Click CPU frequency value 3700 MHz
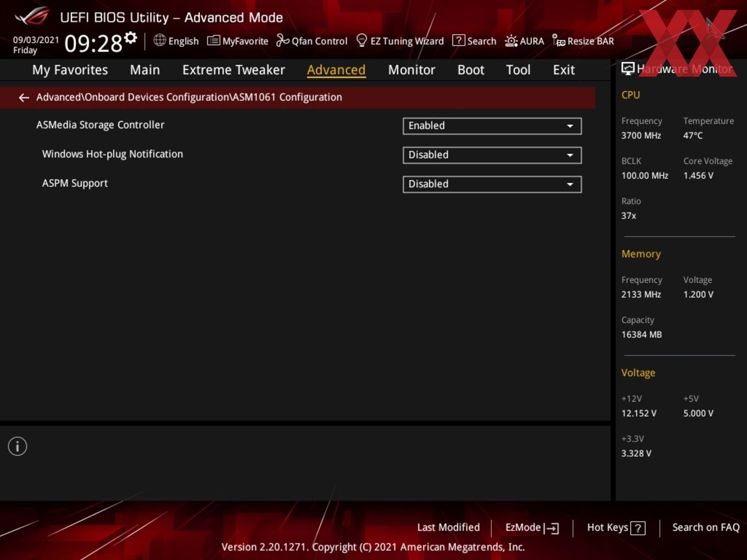Image resolution: width=747 pixels, height=560 pixels. (641, 136)
